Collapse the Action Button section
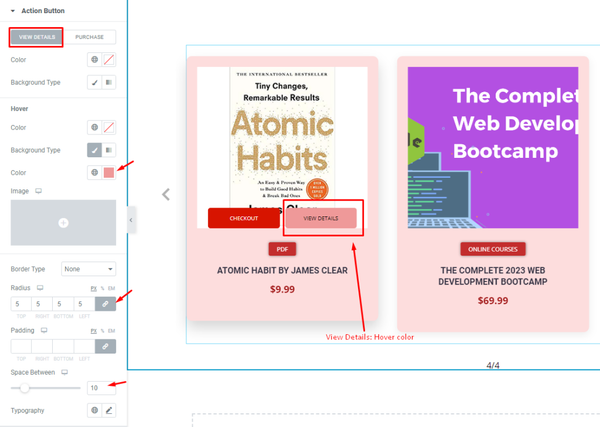This screenshot has width=600, height=427. coord(13,11)
